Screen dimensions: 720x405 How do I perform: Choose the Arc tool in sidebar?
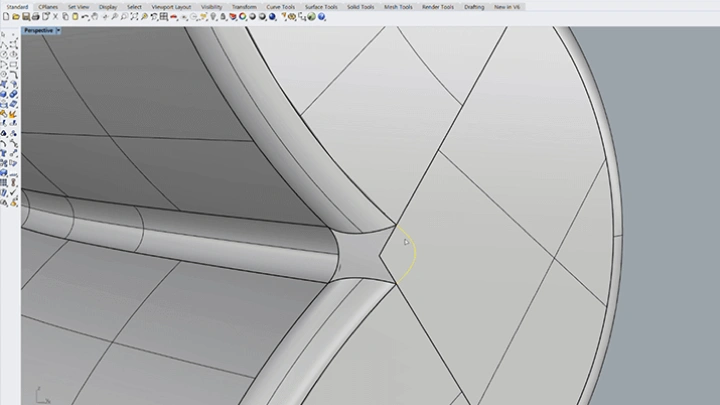coord(4,65)
